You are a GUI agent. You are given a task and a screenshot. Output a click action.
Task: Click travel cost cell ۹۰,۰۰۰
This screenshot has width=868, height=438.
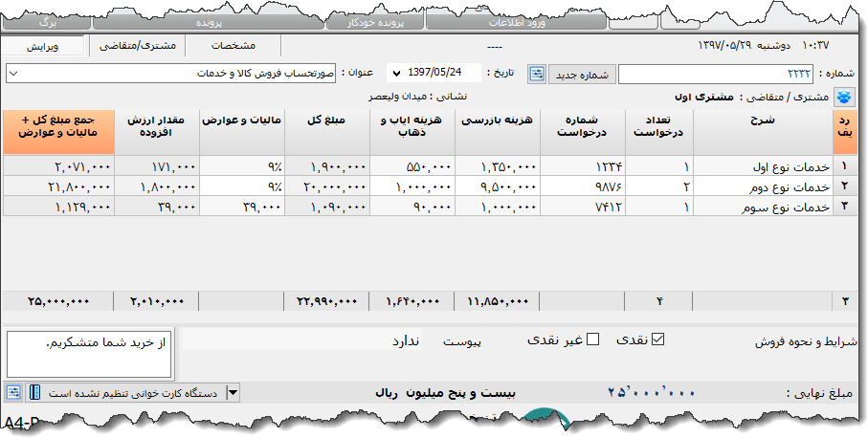click(x=412, y=207)
